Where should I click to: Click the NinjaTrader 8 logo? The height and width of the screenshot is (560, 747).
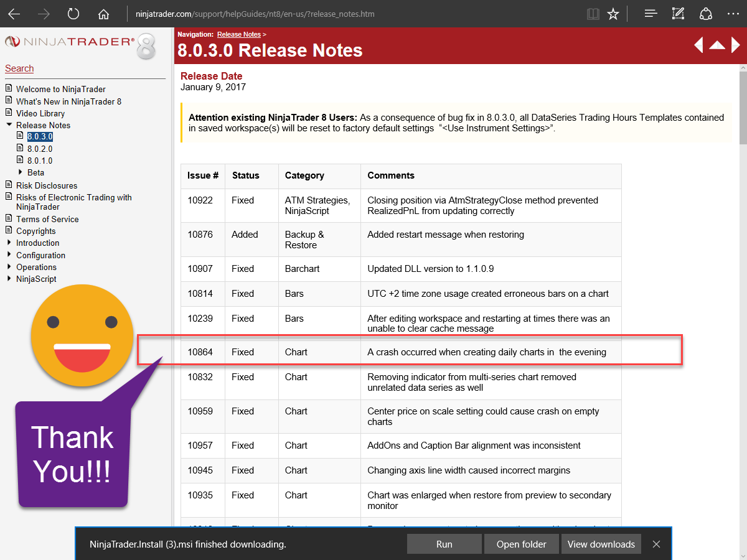click(x=80, y=45)
